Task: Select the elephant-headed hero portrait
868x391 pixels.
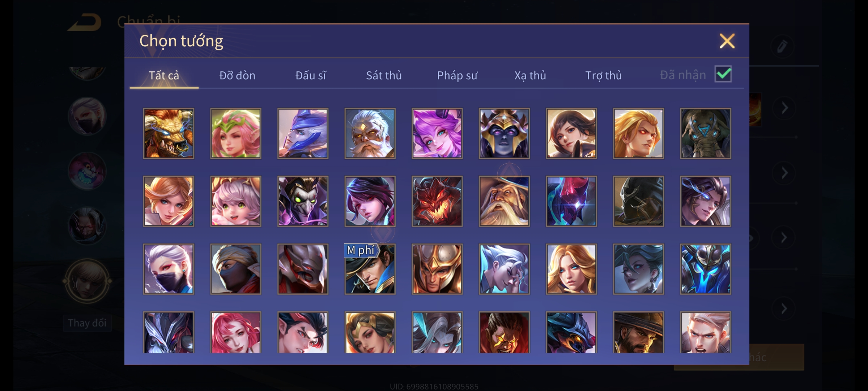Action: coord(706,133)
